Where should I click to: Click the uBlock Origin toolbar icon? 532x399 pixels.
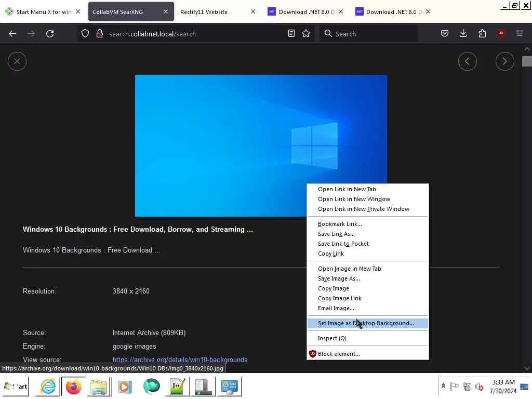coord(501,33)
